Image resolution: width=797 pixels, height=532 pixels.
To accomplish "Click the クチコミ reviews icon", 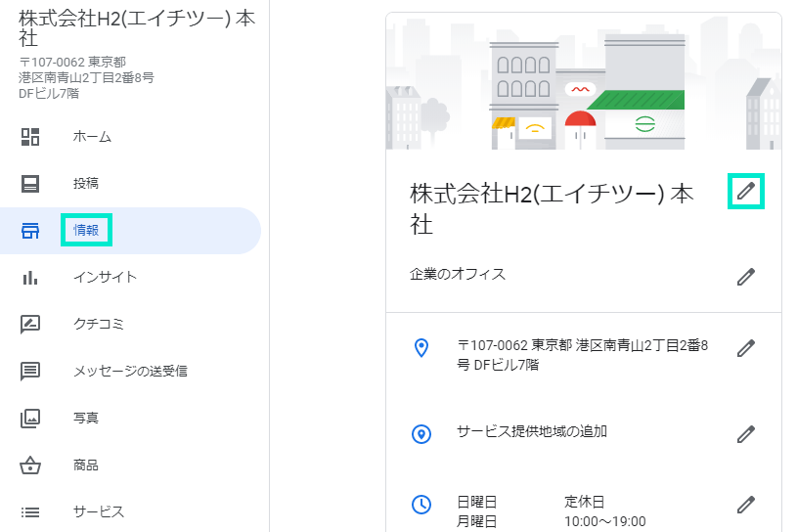I will pos(30,324).
